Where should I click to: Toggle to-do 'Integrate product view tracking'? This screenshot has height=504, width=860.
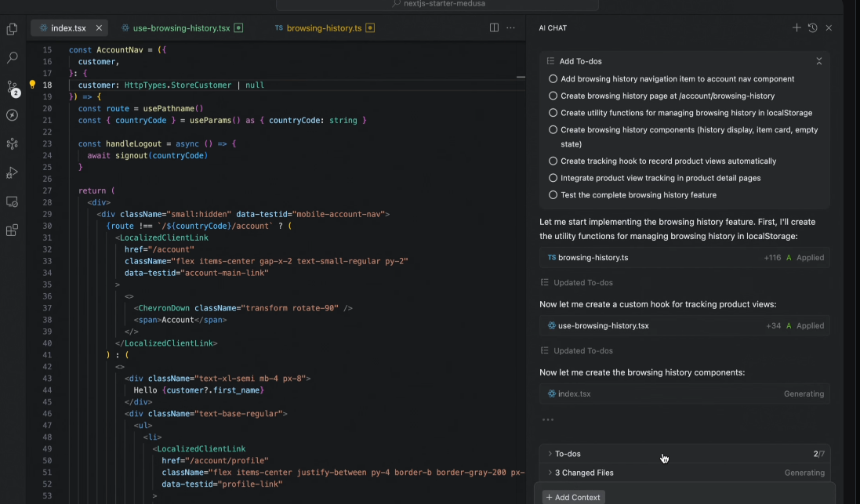point(553,178)
